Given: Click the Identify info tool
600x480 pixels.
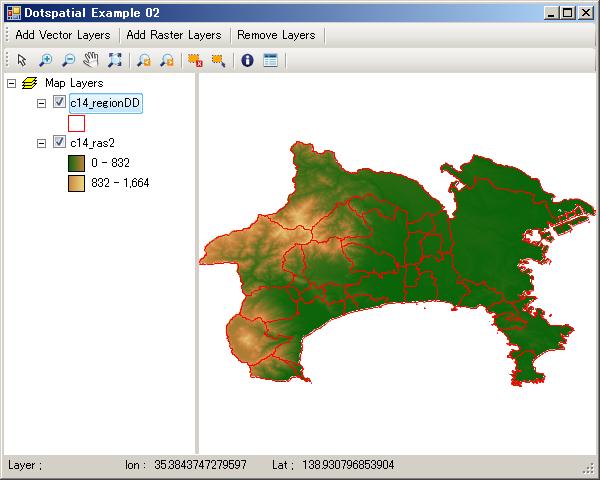Looking at the screenshot, I should point(247,60).
